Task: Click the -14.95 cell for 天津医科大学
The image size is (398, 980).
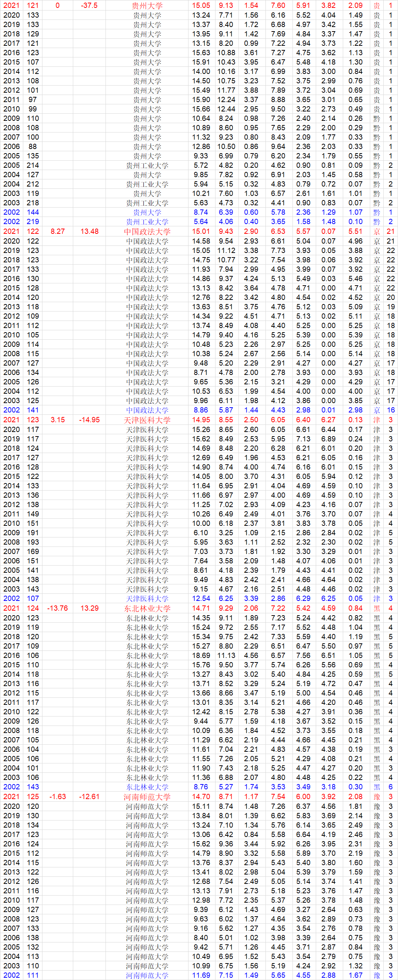Action: [89, 420]
